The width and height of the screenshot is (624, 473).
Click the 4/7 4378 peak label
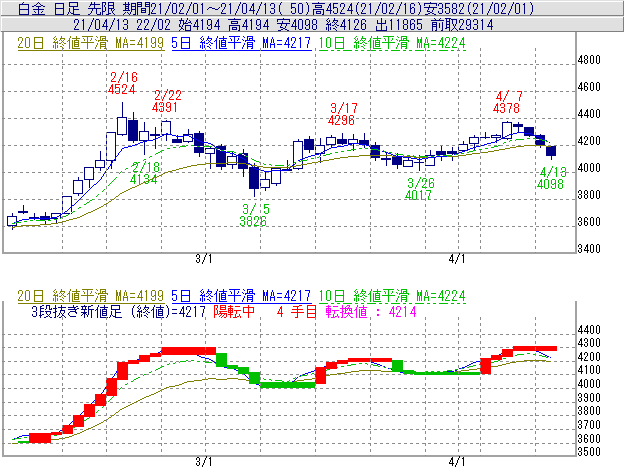click(x=507, y=102)
